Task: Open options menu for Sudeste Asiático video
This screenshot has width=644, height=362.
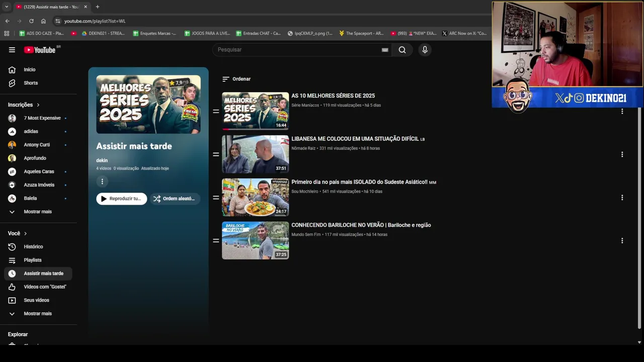Action: tap(622, 198)
